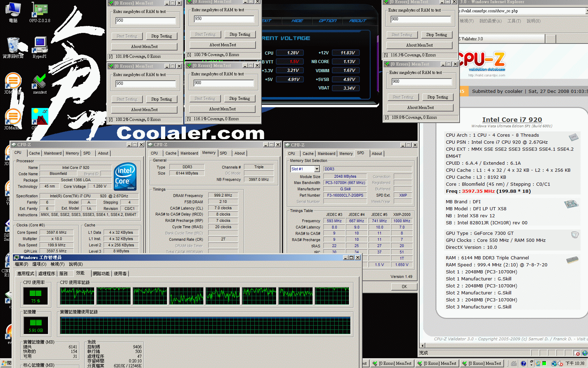Click About MemTest in bottom-right MemTest window
588x368 pixels.
420,108
